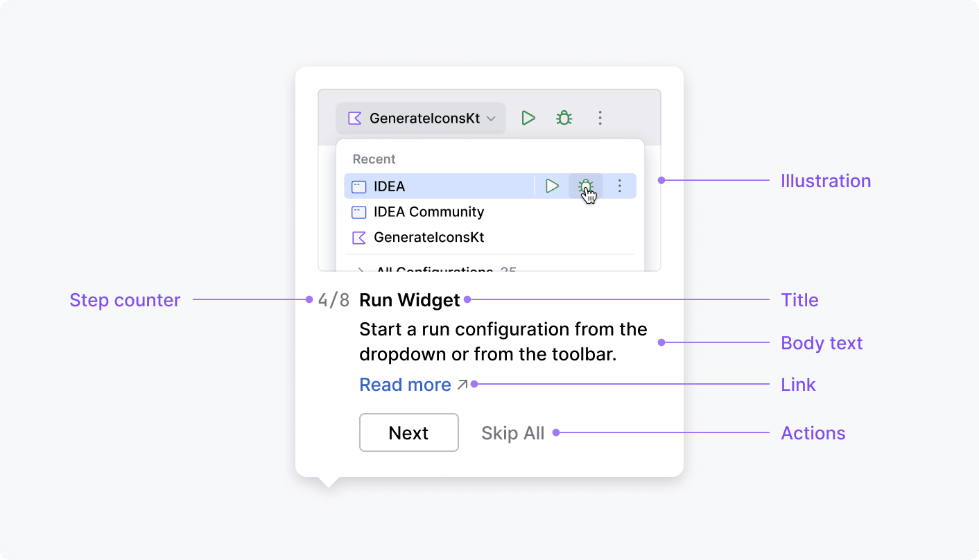Screen dimensions: 979x560
Task: Select the IDEA Community configuration
Action: [428, 212]
